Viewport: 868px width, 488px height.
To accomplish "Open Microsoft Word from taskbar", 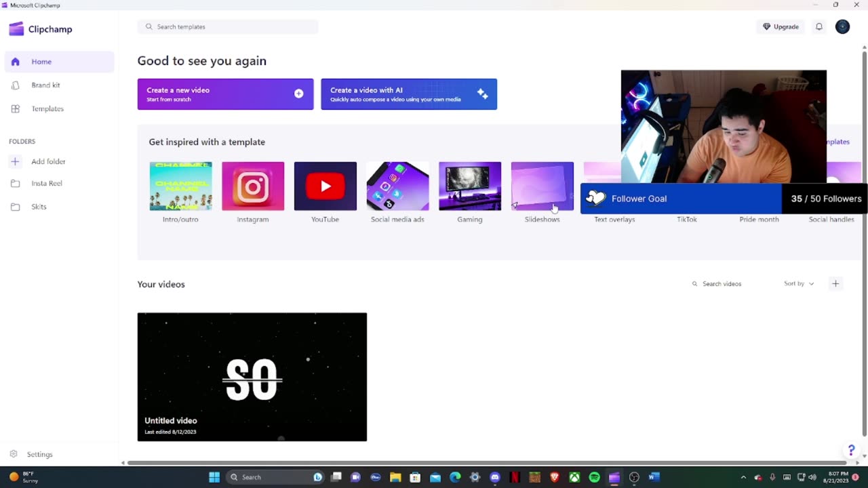I will coord(654,477).
